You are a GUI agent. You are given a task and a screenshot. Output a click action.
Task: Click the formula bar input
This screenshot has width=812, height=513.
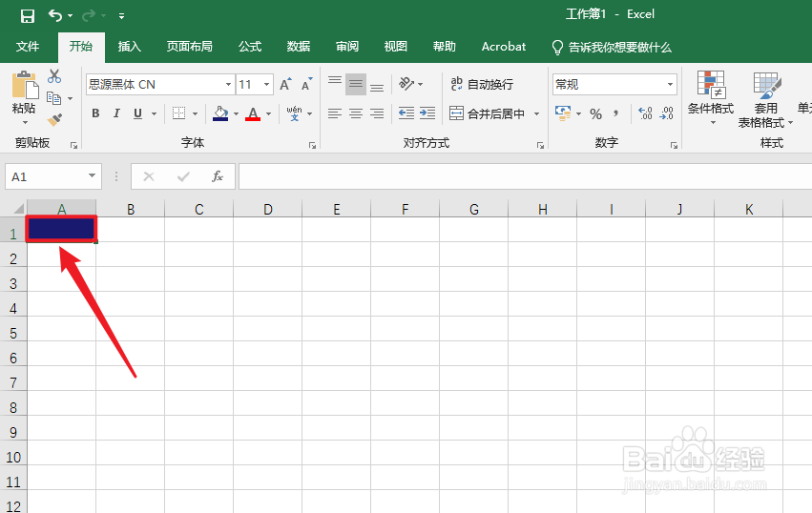point(525,176)
